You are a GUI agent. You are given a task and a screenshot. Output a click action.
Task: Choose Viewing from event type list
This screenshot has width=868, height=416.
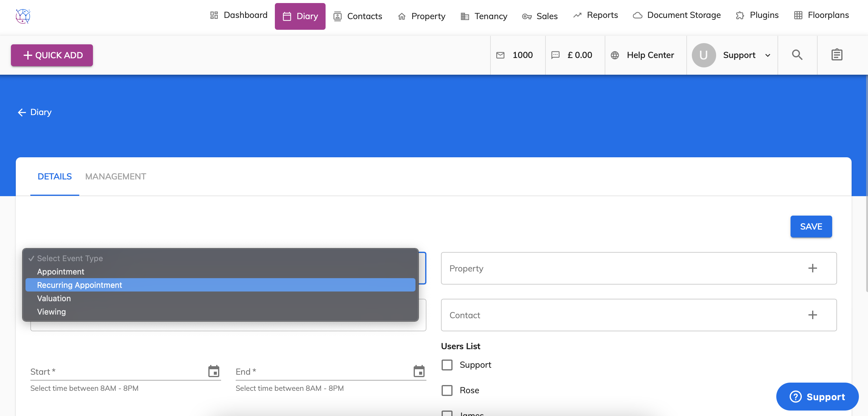(51, 312)
